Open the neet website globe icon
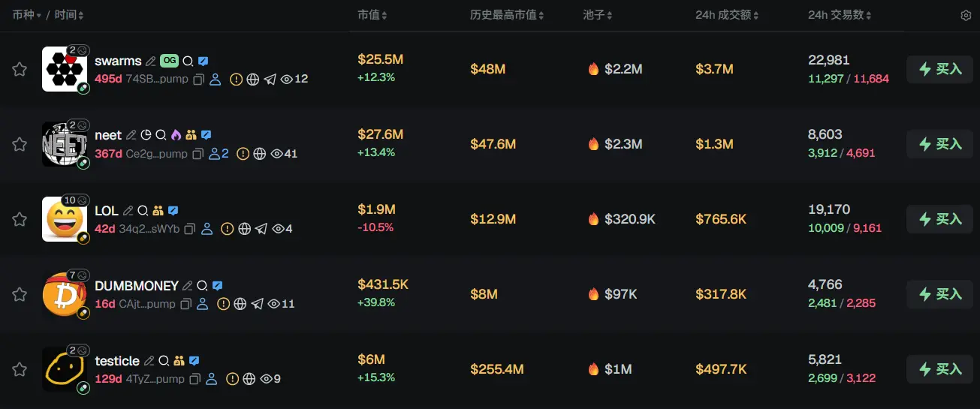The height and width of the screenshot is (409, 980). [260, 154]
